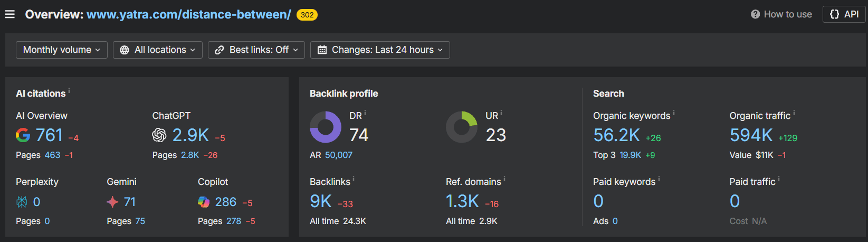Click the Organic traffic info icon
The height and width of the screenshot is (242, 868).
pos(794,113)
